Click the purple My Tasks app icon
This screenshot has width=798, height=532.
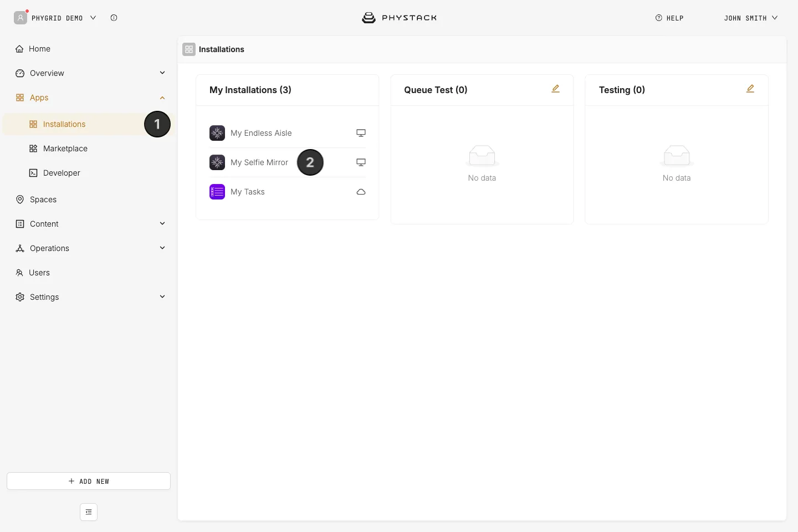tap(217, 192)
